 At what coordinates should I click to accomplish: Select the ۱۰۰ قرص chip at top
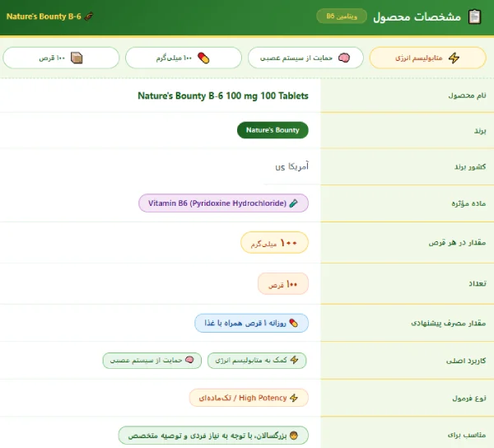tap(61, 58)
